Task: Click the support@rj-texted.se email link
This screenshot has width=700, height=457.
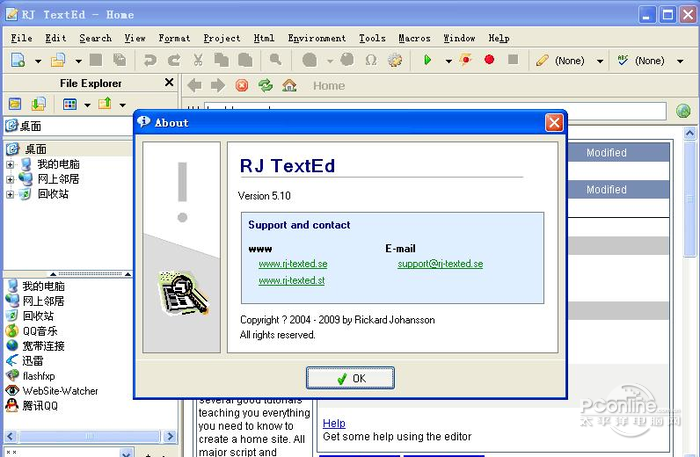Action: (x=440, y=264)
